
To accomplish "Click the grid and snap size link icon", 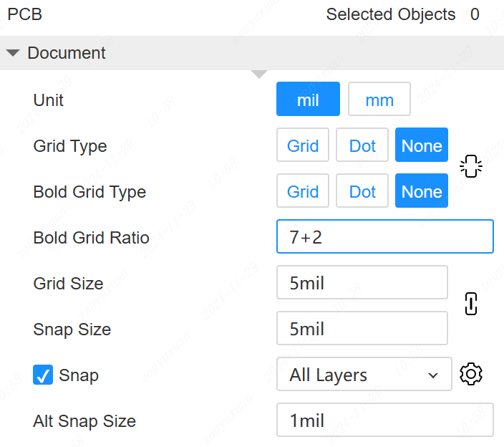I will [x=470, y=304].
